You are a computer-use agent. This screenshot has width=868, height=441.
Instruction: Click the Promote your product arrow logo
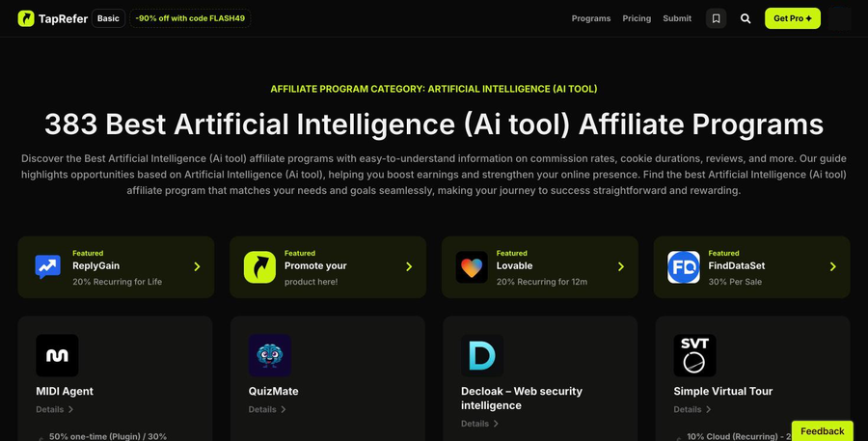(259, 267)
